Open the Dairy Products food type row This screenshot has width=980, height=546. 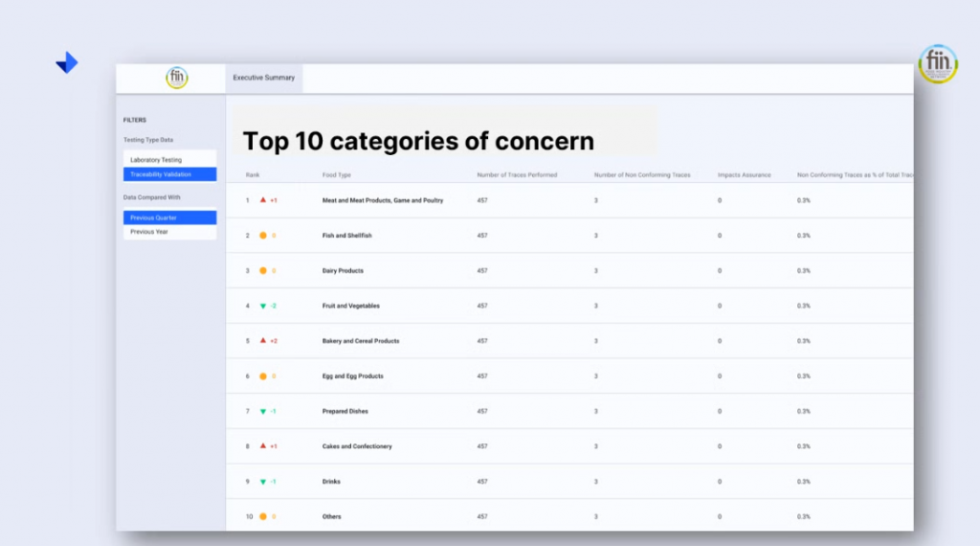(x=343, y=271)
